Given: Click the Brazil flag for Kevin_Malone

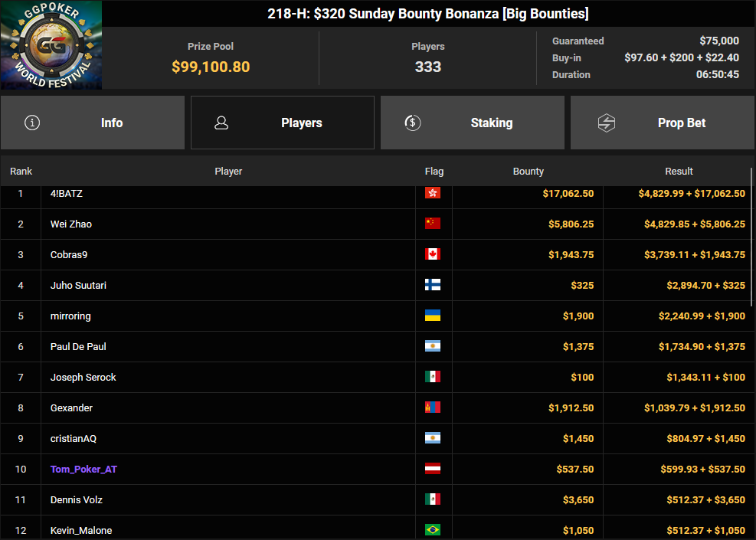Looking at the screenshot, I should click(433, 530).
